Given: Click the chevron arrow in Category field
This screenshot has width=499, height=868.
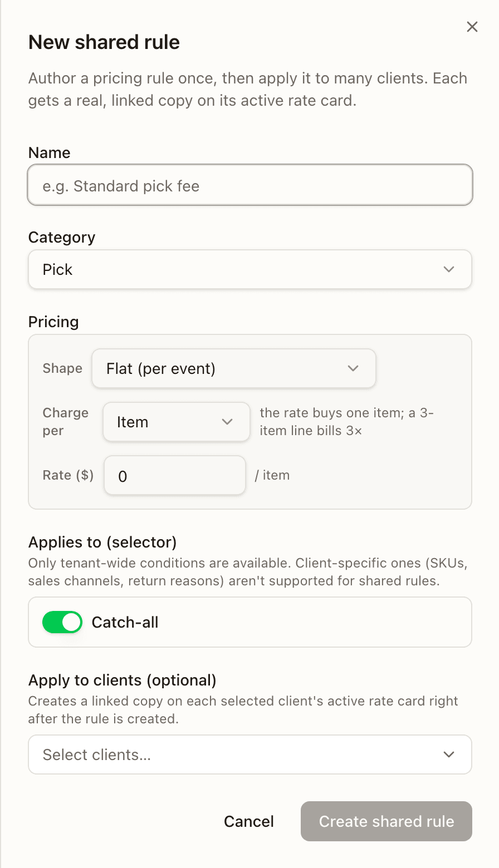Looking at the screenshot, I should coord(449,269).
